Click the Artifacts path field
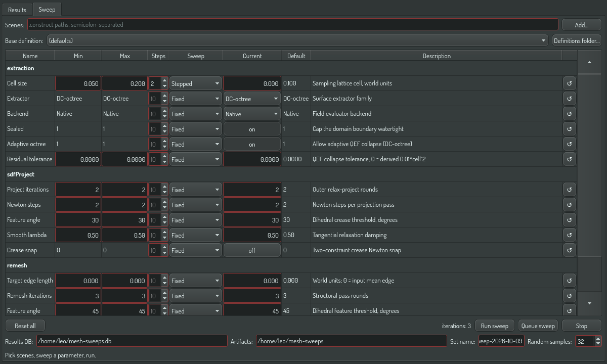The width and height of the screenshot is (607, 364). tap(351, 341)
